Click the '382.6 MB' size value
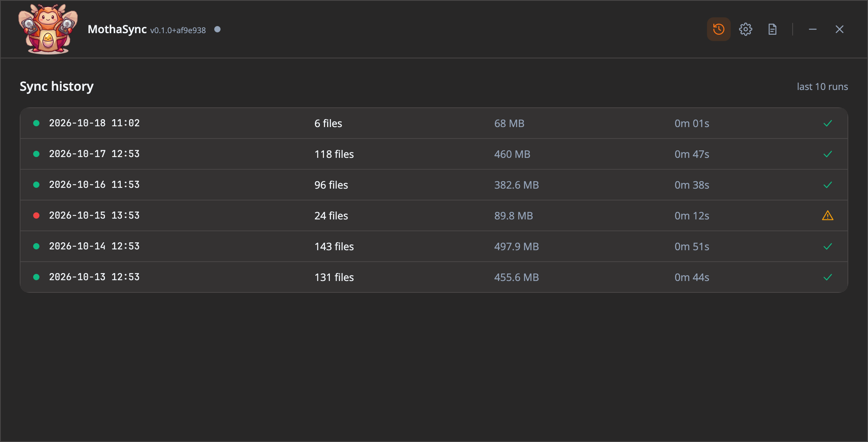The width and height of the screenshot is (868, 442). (516, 185)
